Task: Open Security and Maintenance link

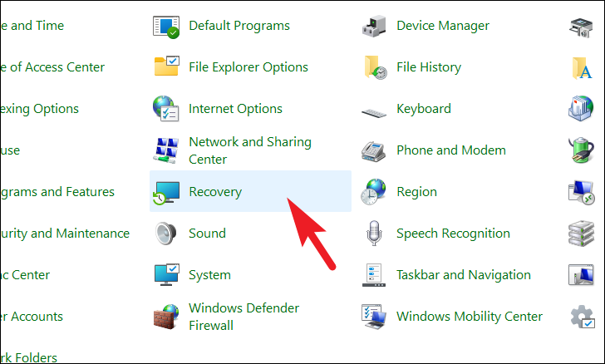Action: click(x=66, y=234)
